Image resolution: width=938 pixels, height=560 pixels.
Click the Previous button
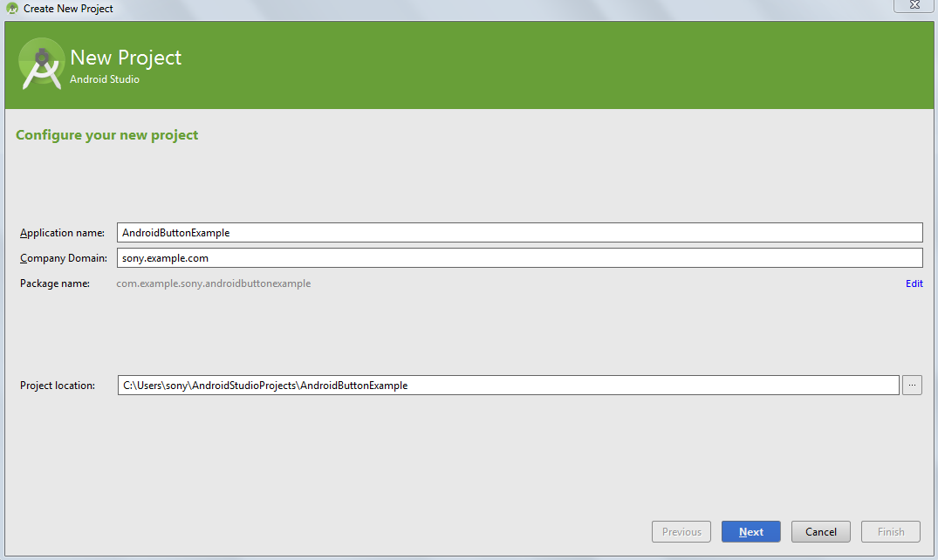click(x=681, y=531)
